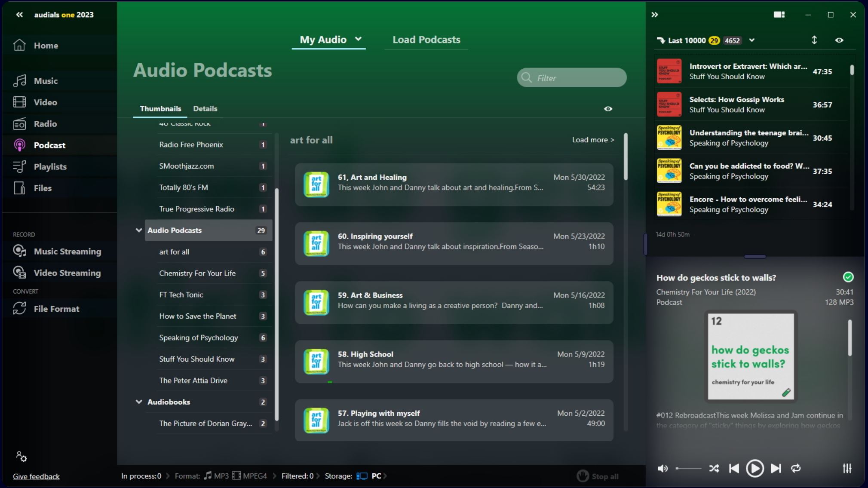Open user settings gear icon
This screenshot has height=488, width=868.
[x=21, y=456]
